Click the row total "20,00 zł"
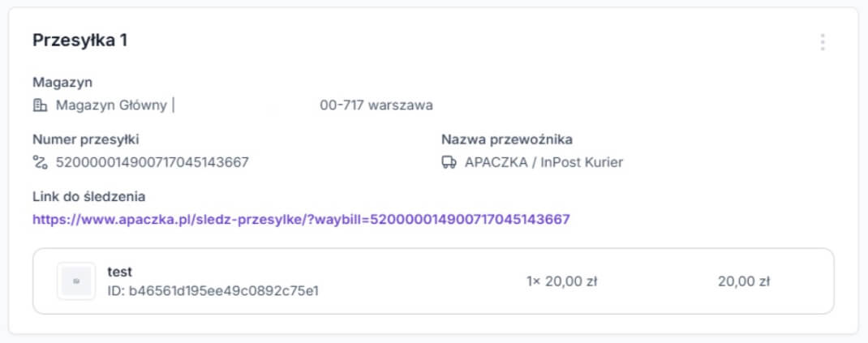Screen dimensions: 868x343 (743, 281)
